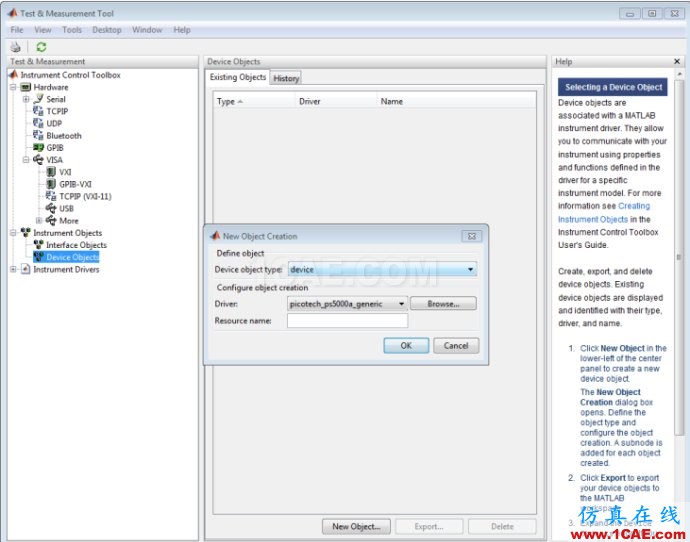Click the GPIB-VXI icon
This screenshot has width=690, height=542.
pyautogui.click(x=51, y=184)
